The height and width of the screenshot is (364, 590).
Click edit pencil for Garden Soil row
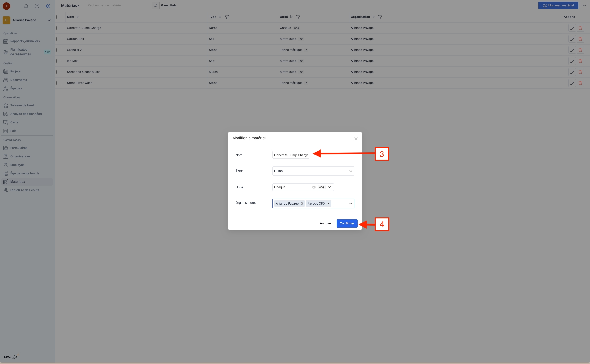click(572, 39)
